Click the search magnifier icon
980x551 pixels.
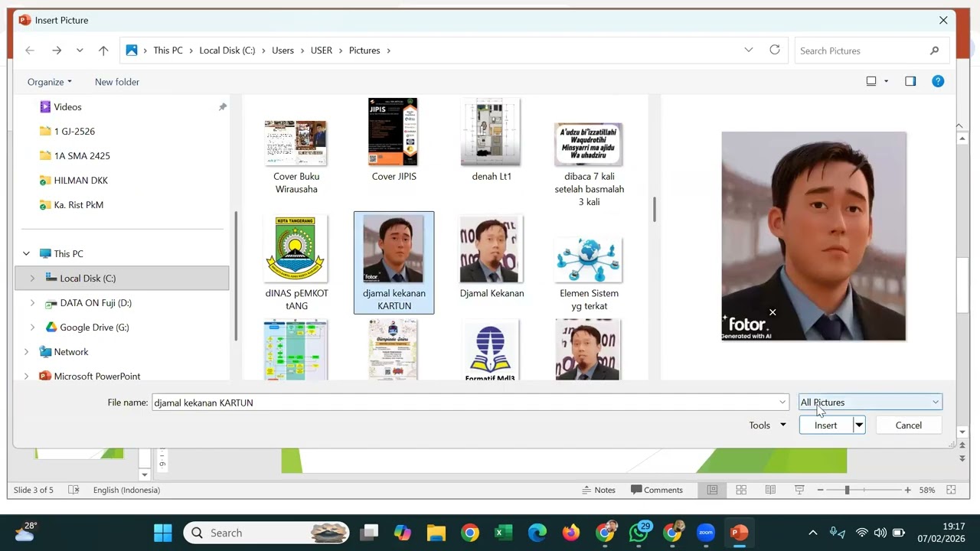click(x=934, y=51)
